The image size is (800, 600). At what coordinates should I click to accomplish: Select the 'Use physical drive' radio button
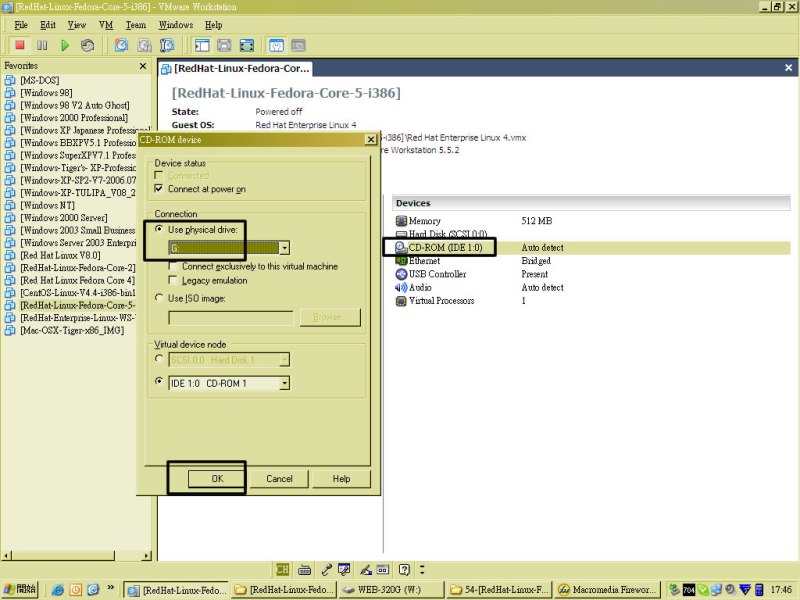(x=159, y=229)
